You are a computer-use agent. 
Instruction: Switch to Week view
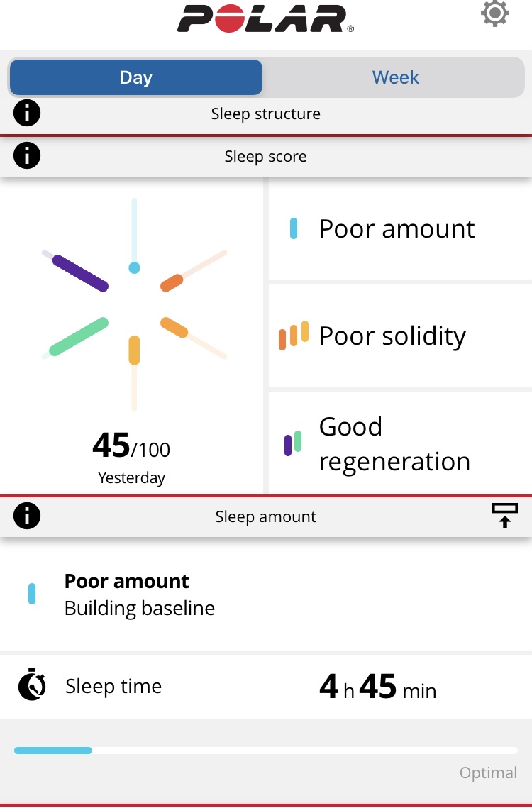point(395,77)
